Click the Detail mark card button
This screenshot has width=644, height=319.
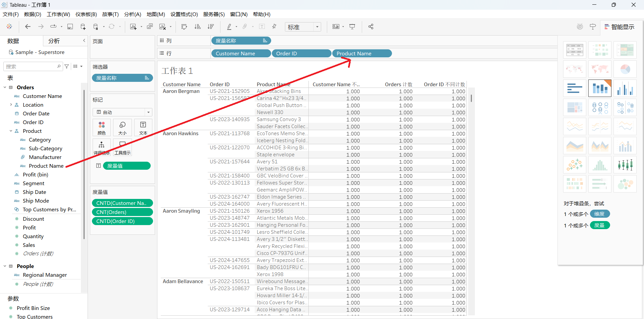point(102,148)
